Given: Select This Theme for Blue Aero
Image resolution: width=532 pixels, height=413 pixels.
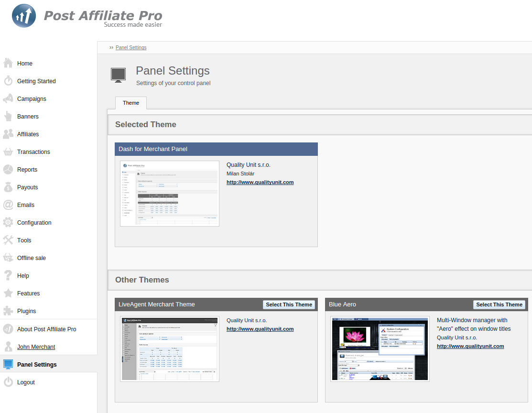Looking at the screenshot, I should [499, 304].
